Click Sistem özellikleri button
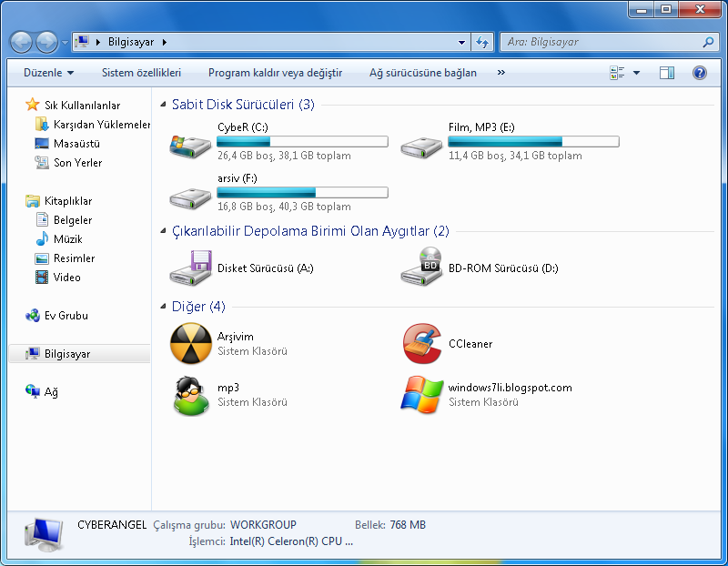728x566 pixels. click(141, 73)
